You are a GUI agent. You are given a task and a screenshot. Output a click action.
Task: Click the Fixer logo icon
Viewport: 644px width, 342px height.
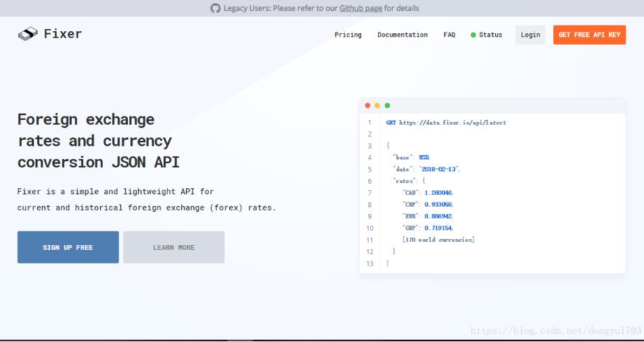[28, 35]
